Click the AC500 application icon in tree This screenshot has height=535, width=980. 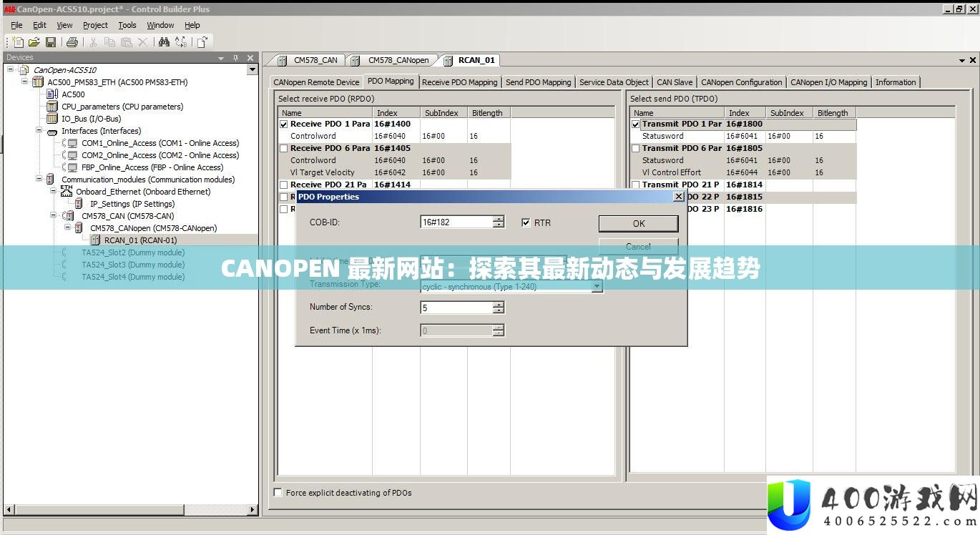(52, 94)
